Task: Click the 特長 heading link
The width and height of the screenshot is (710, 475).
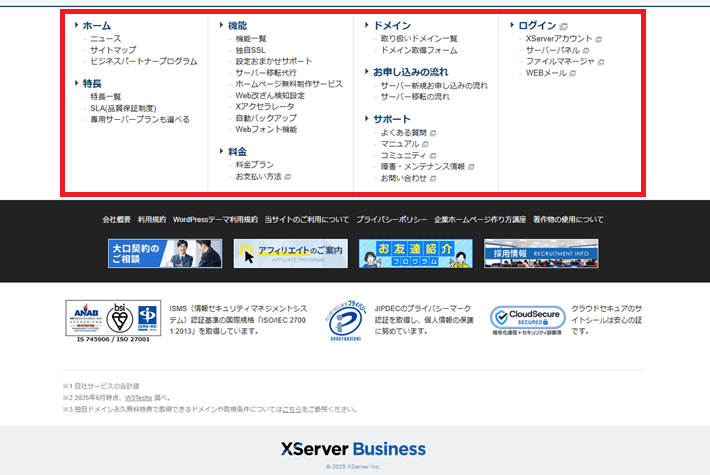Action: pyautogui.click(x=92, y=84)
